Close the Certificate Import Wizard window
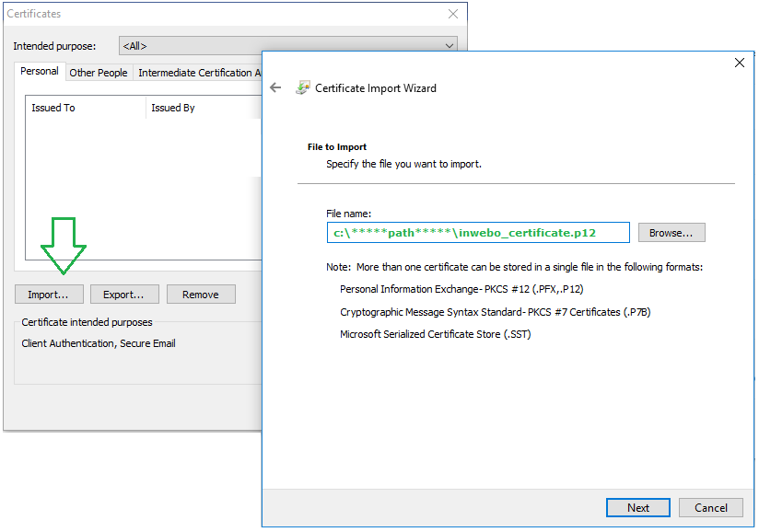The image size is (759, 532). [x=739, y=63]
